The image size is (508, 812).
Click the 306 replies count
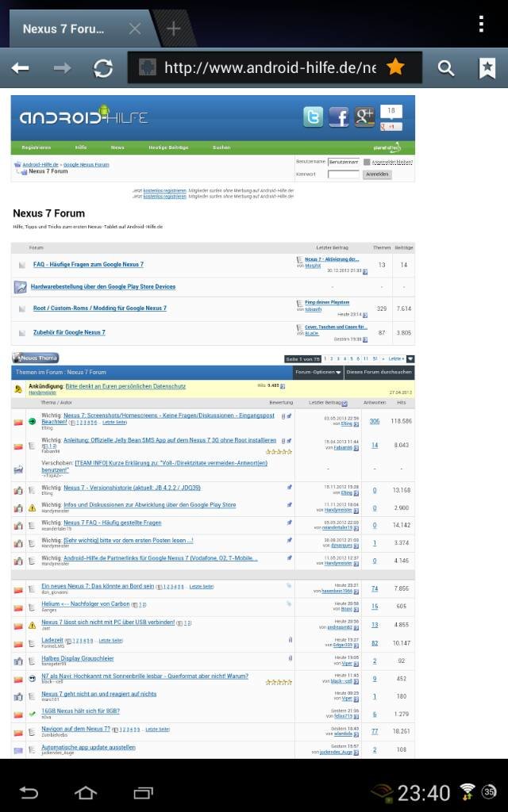point(375,422)
